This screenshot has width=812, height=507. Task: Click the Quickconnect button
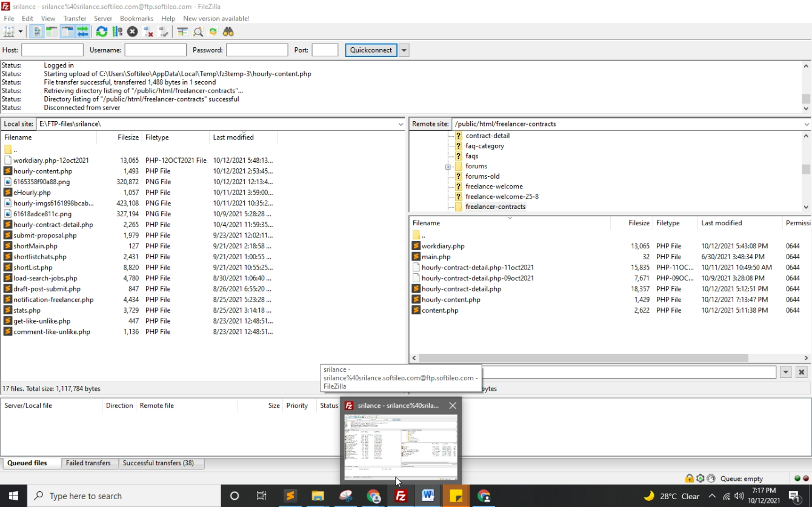pyautogui.click(x=371, y=50)
